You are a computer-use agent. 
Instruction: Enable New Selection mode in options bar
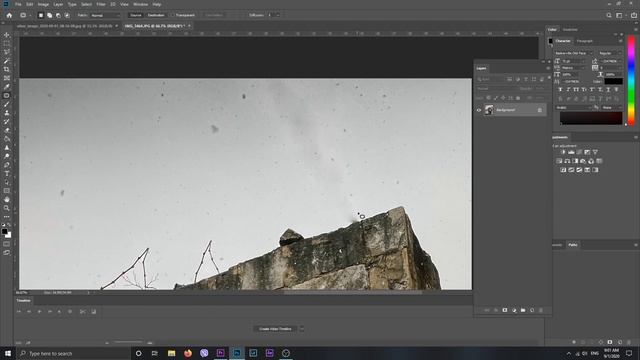(40, 15)
